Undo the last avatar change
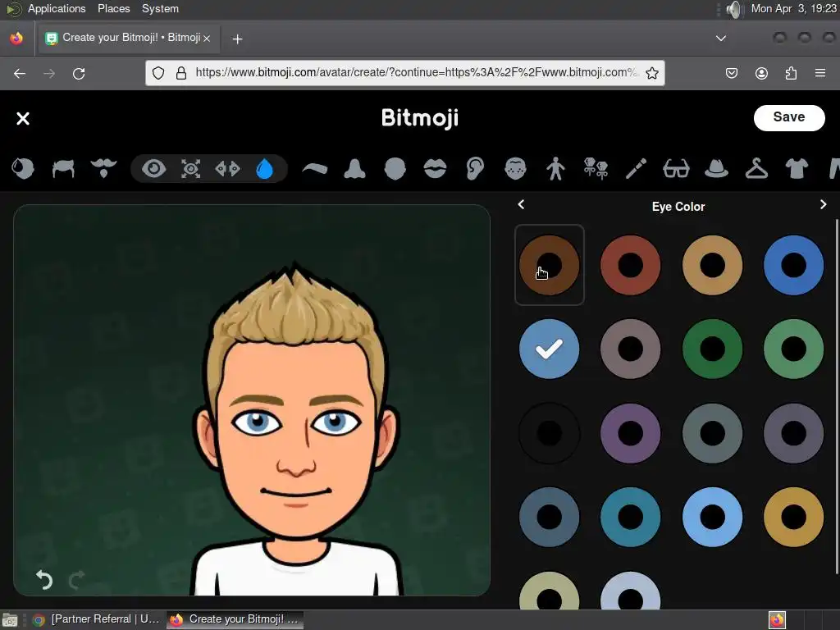 (x=44, y=580)
